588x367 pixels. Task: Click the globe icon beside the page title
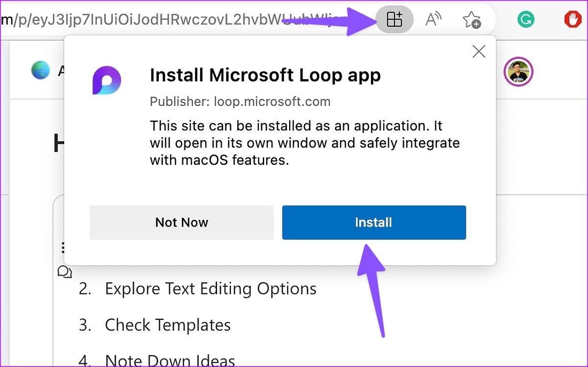[x=40, y=71]
